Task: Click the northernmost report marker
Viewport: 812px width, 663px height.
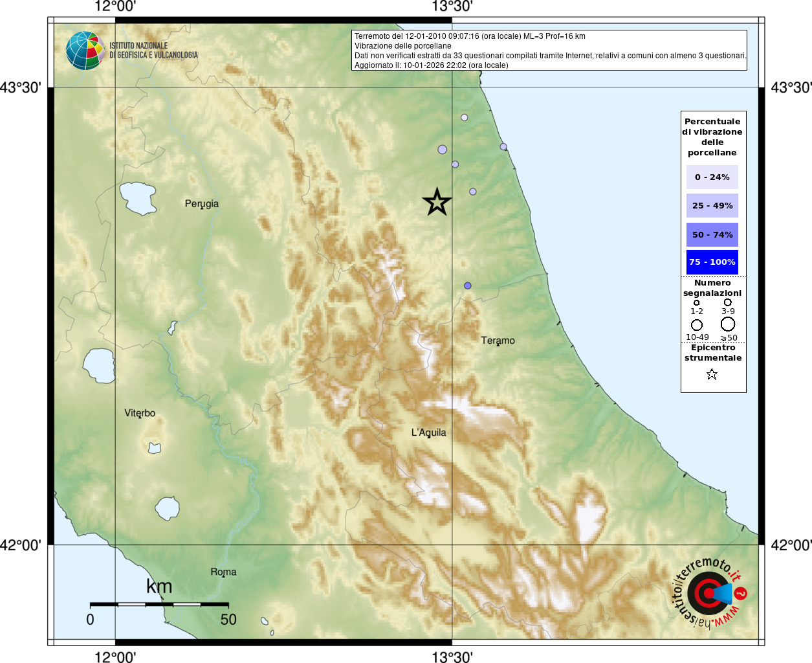Action: pyautogui.click(x=464, y=117)
